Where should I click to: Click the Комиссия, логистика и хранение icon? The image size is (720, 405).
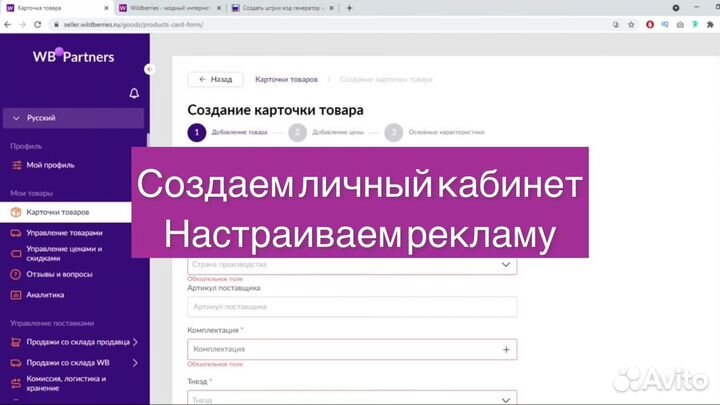(x=16, y=383)
